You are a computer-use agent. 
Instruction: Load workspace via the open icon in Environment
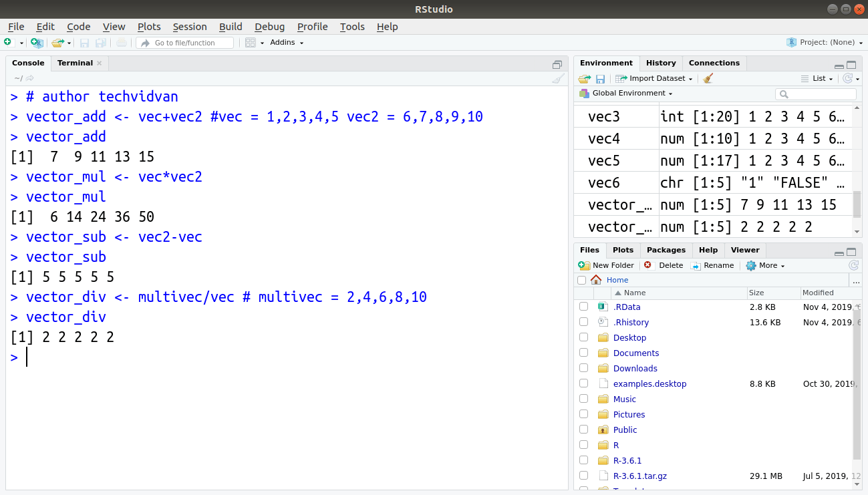pyautogui.click(x=584, y=78)
